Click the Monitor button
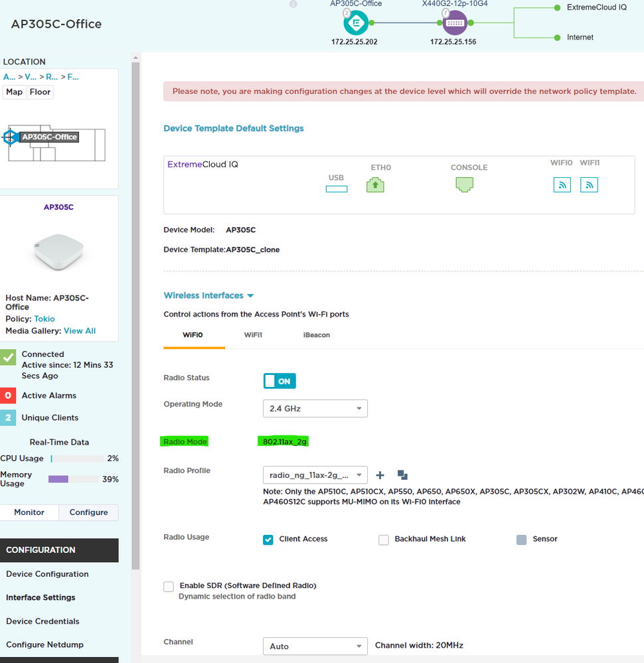The height and width of the screenshot is (663, 644). point(29,512)
